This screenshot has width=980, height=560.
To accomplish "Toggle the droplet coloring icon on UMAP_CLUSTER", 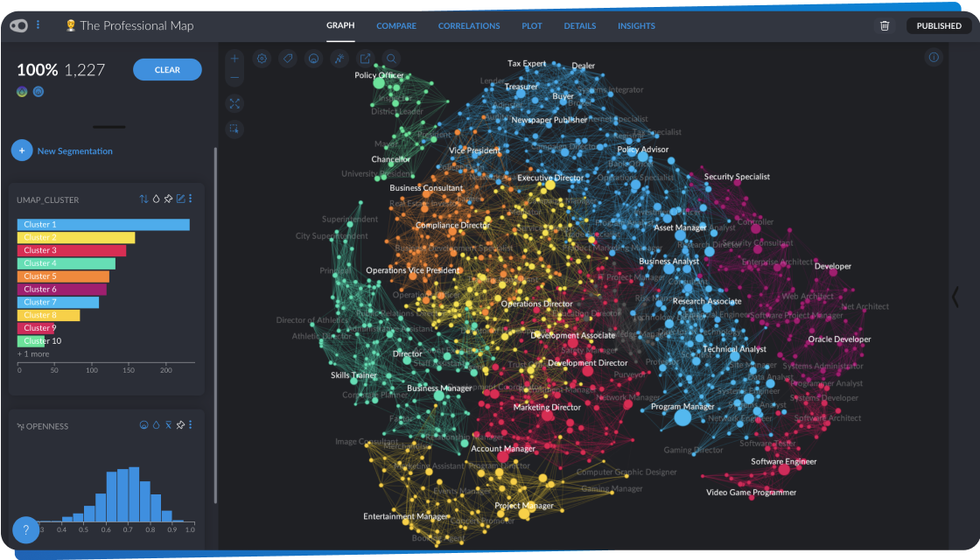I will pos(157,199).
